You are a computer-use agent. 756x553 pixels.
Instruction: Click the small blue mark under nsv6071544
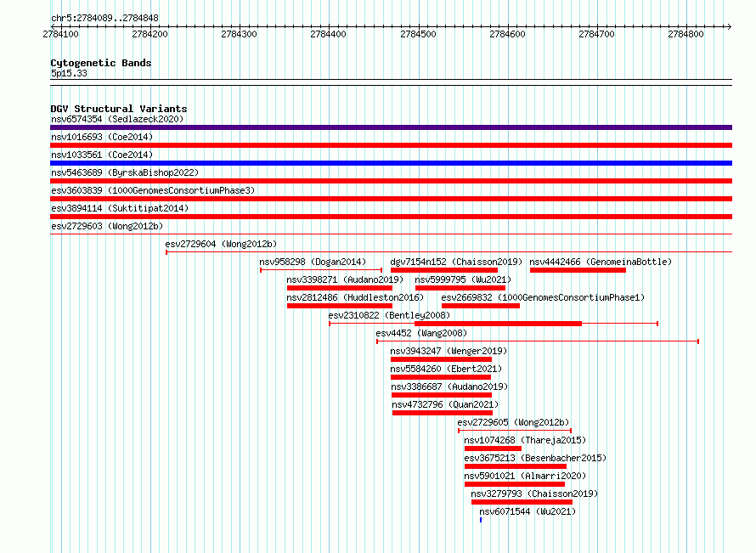click(481, 520)
